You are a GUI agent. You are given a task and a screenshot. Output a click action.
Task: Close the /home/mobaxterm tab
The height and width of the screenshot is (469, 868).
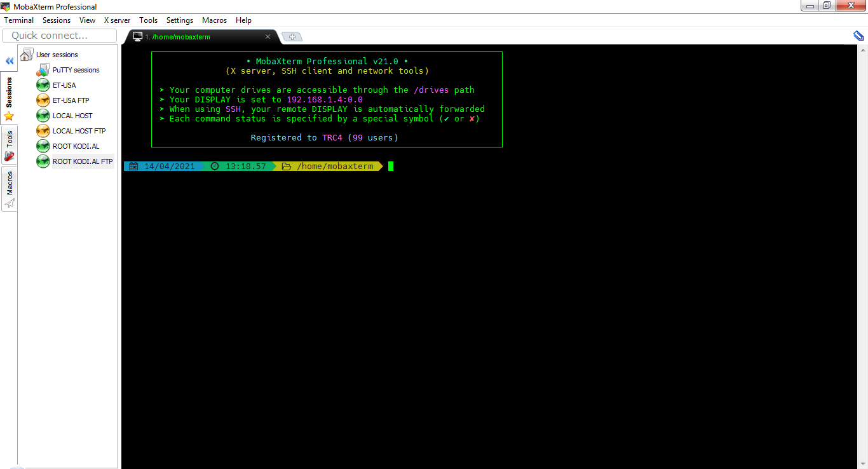click(x=268, y=37)
